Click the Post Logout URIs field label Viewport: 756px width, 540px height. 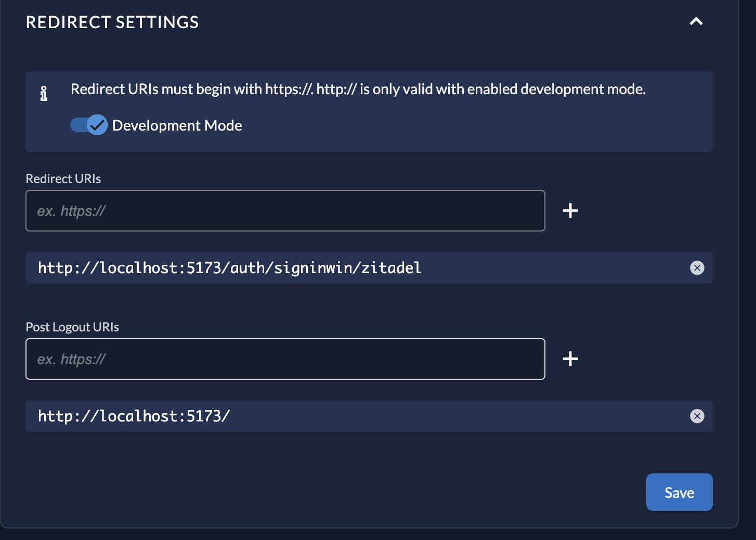click(x=72, y=327)
